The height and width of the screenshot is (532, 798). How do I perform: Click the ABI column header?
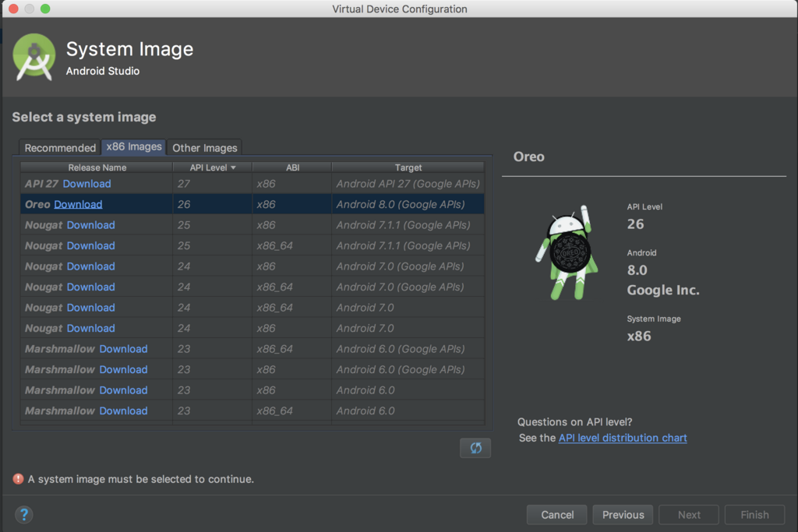pyautogui.click(x=292, y=167)
